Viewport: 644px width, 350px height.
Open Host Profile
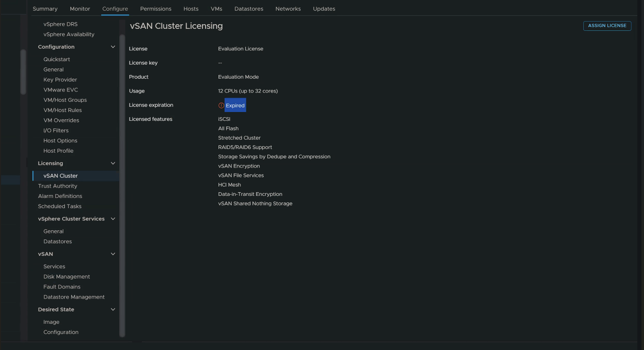point(59,151)
